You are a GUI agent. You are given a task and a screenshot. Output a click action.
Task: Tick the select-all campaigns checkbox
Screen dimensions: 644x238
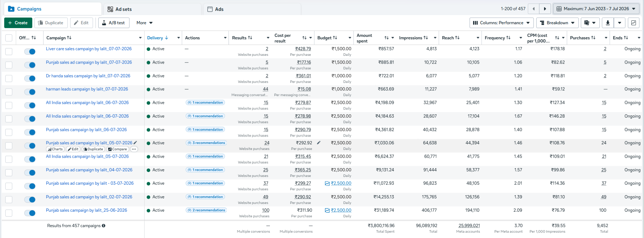coord(9,38)
